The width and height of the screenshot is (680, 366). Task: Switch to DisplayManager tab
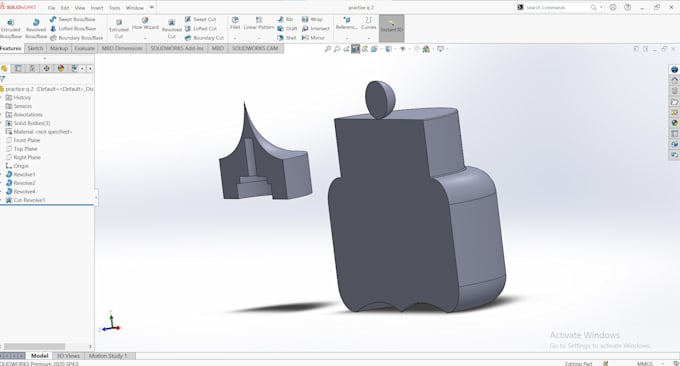click(61, 69)
